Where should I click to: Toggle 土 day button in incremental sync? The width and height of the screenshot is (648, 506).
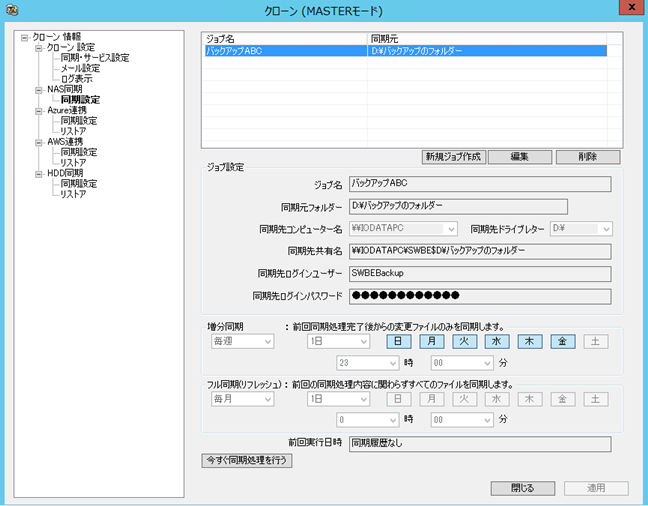(x=593, y=341)
